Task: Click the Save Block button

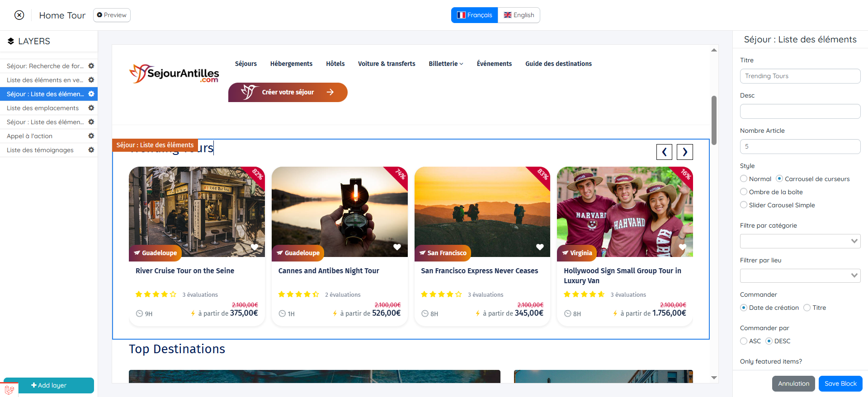Action: coord(840,383)
